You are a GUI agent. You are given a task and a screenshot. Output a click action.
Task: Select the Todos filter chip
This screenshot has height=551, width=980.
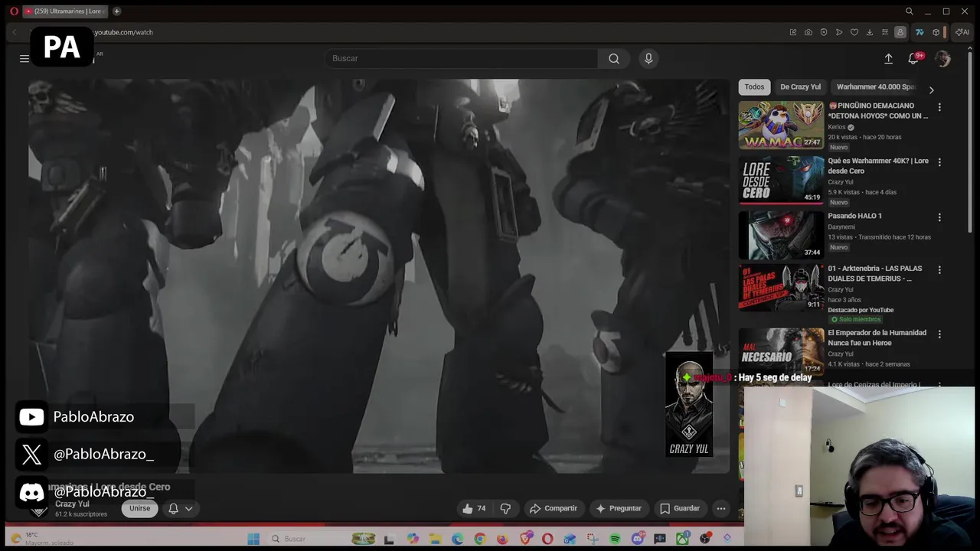[754, 87]
